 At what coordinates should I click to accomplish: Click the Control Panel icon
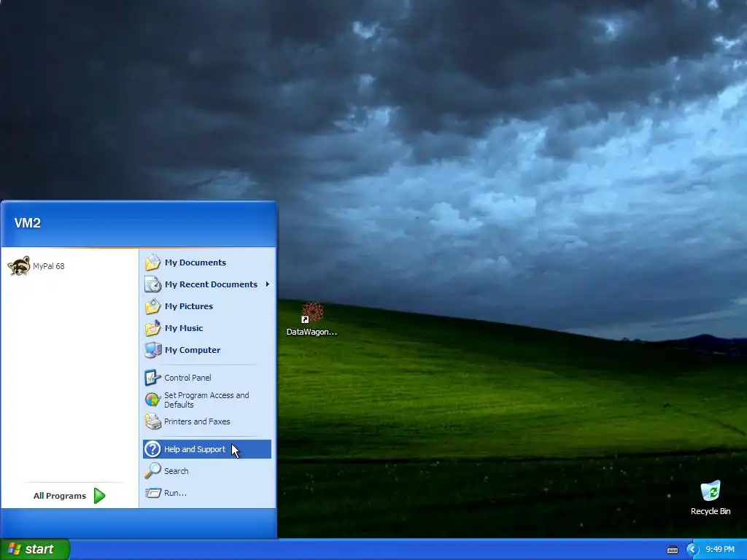point(152,378)
